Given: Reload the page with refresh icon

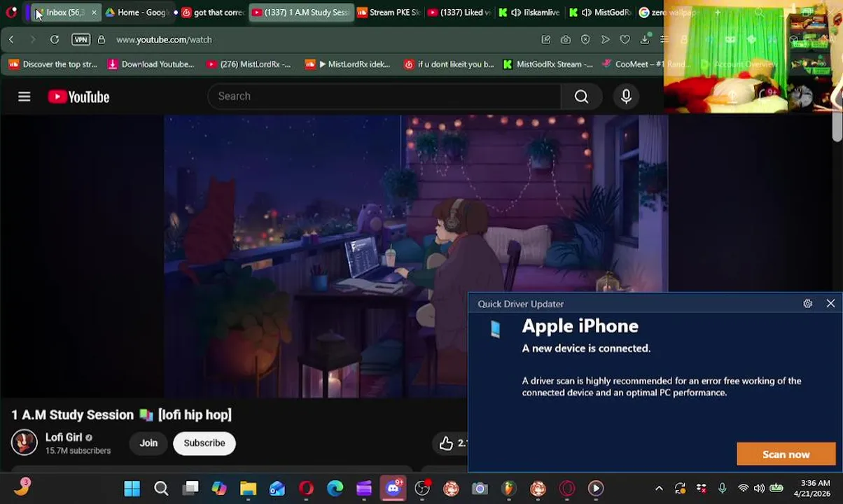Looking at the screenshot, I should [54, 40].
